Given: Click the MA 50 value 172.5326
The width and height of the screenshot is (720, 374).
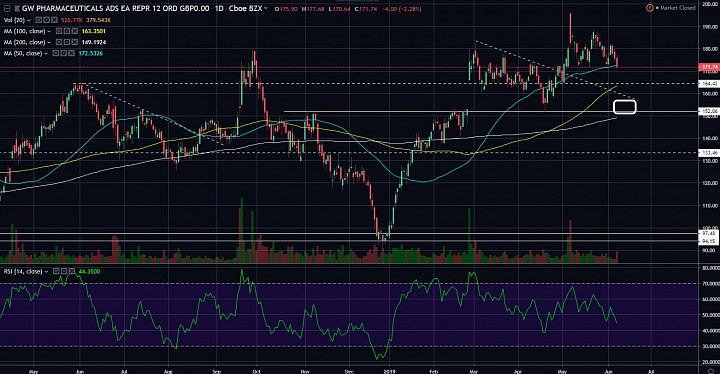Looking at the screenshot, I should point(90,53).
